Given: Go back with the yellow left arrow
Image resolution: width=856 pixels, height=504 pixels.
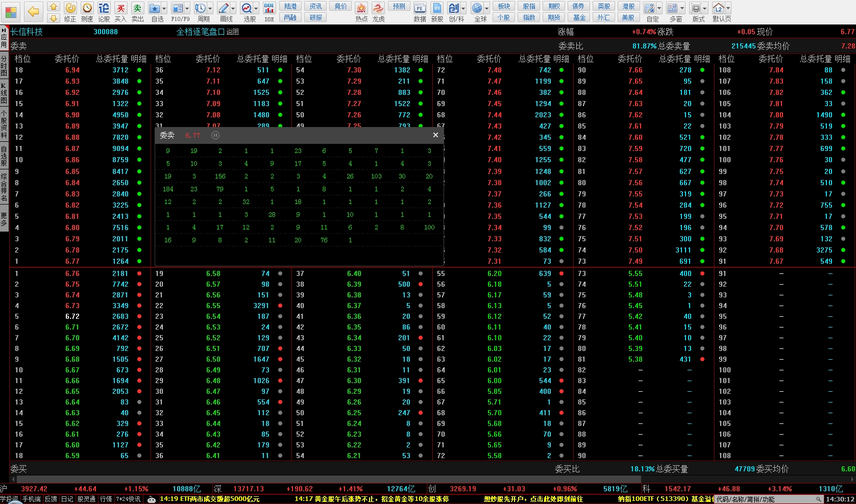Looking at the screenshot, I should coord(34,12).
